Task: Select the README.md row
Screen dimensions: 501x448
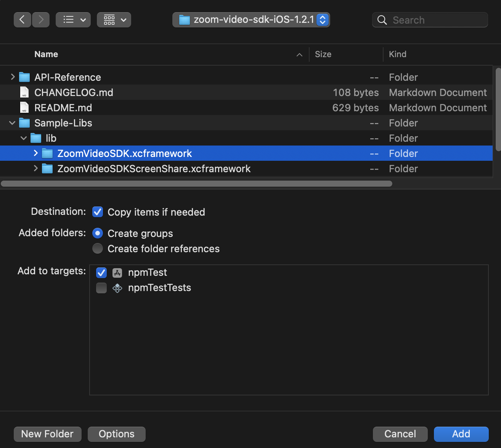Action: (x=246, y=107)
